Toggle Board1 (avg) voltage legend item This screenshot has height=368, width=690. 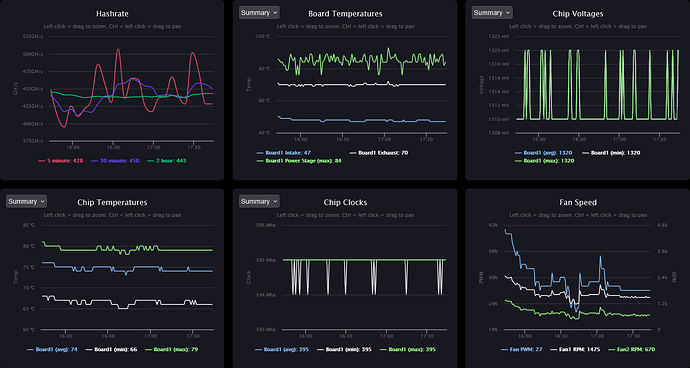(x=543, y=153)
